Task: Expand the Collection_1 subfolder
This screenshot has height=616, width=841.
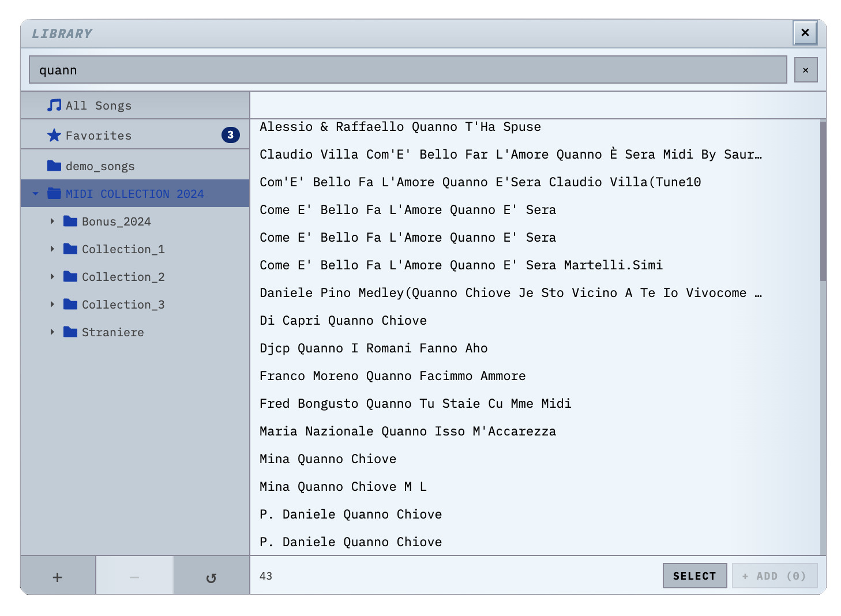Action: coord(52,249)
